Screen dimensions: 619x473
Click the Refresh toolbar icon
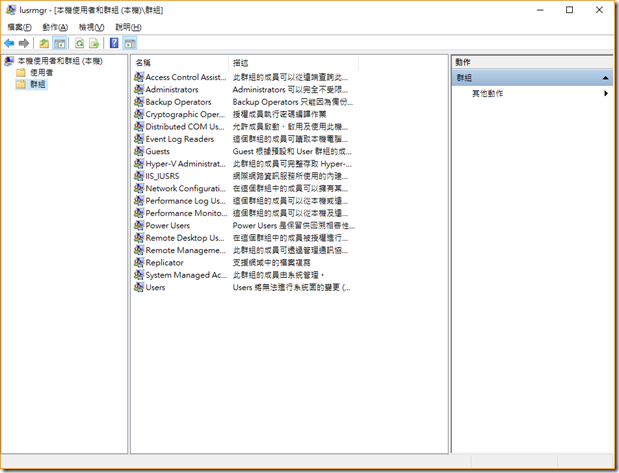pos(79,43)
